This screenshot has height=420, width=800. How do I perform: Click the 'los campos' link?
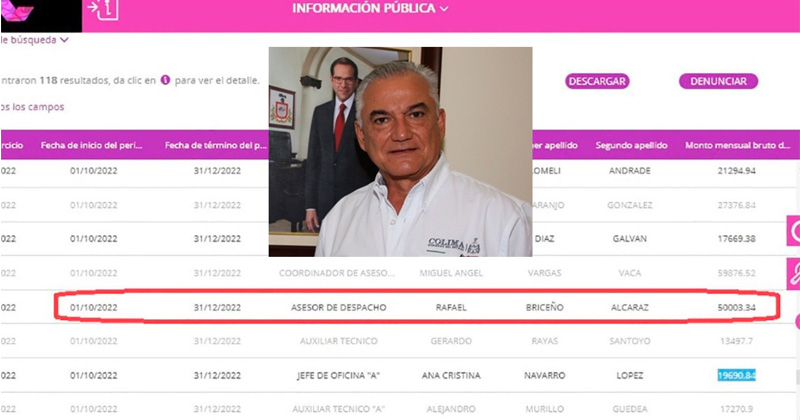click(x=33, y=107)
